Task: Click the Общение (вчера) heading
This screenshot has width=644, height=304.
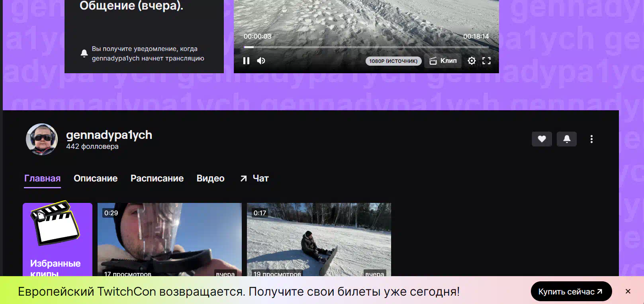Action: point(131,6)
